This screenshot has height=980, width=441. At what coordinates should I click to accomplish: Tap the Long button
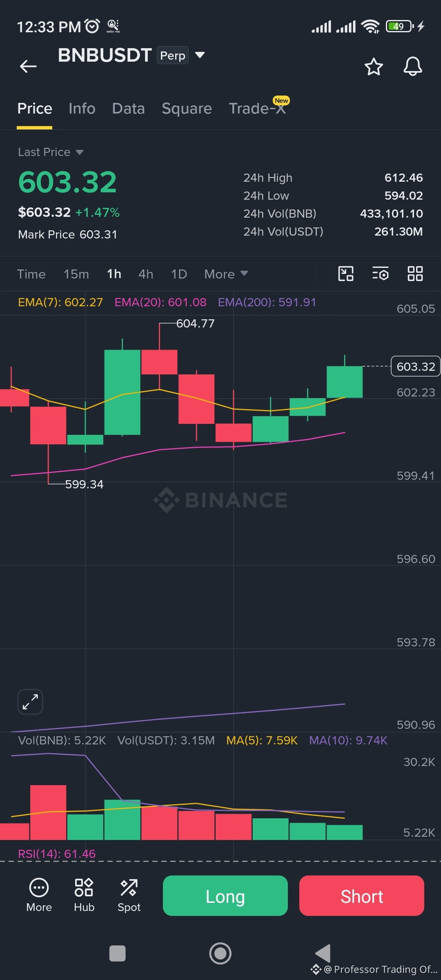tap(225, 896)
